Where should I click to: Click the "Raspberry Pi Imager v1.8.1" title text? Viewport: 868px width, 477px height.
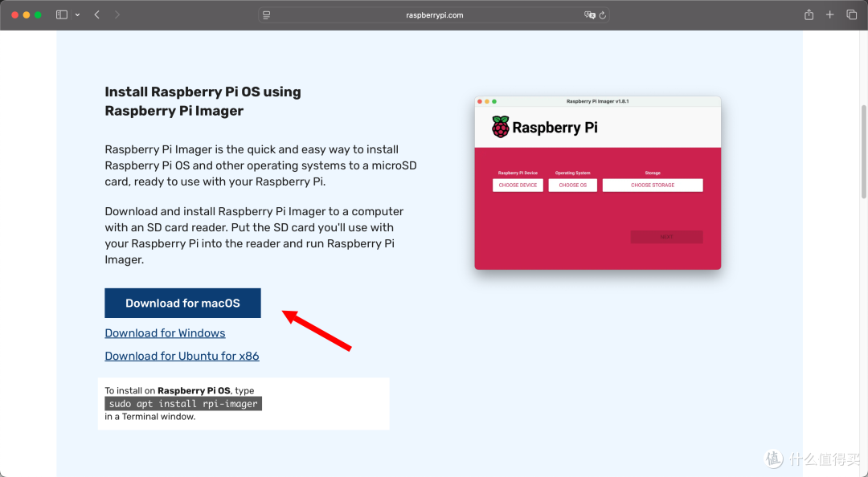(x=597, y=101)
